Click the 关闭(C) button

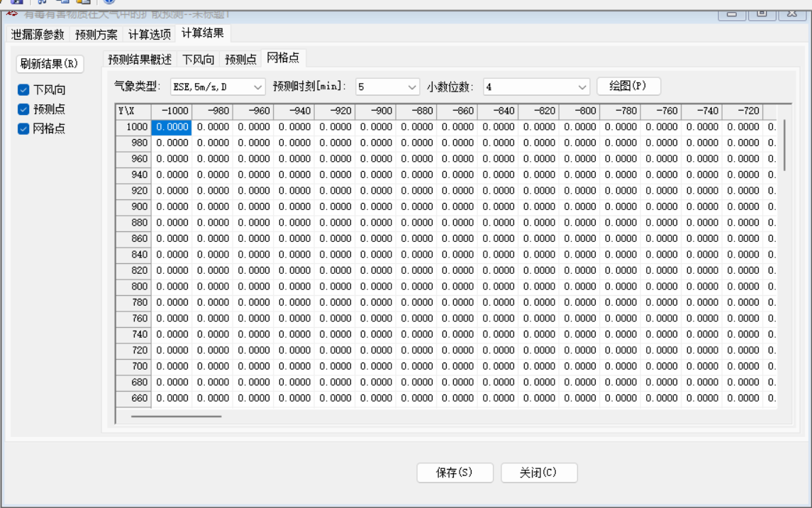[x=538, y=473]
